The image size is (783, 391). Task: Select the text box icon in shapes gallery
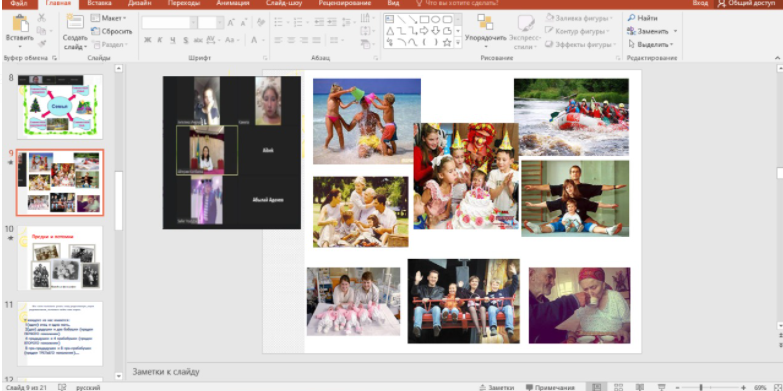tap(390, 19)
